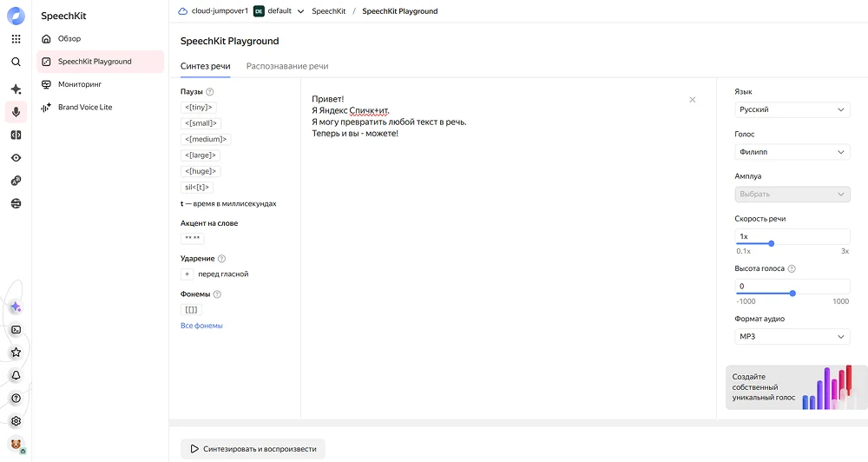This screenshot has width=868, height=462.
Task: Insert the <[tiny]> pause tag
Action: 199,108
